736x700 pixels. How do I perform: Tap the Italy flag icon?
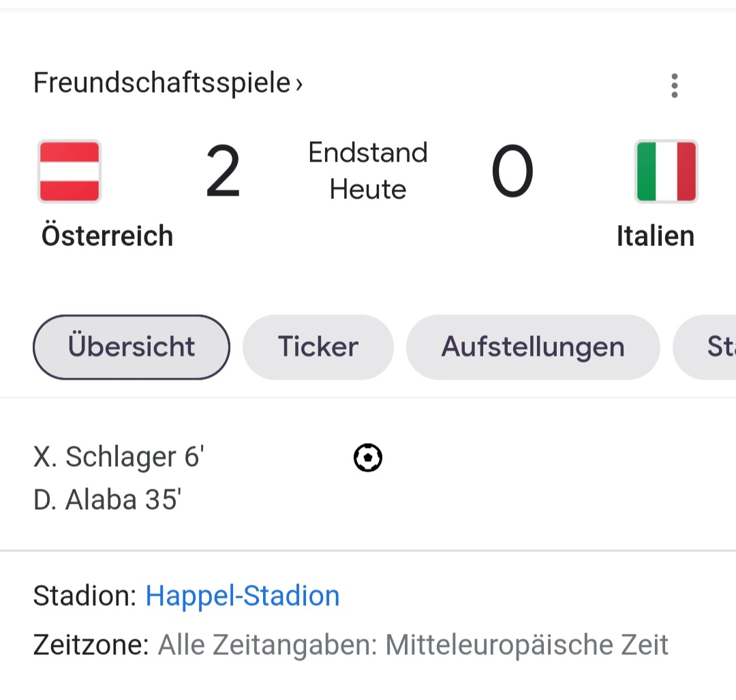tap(666, 172)
